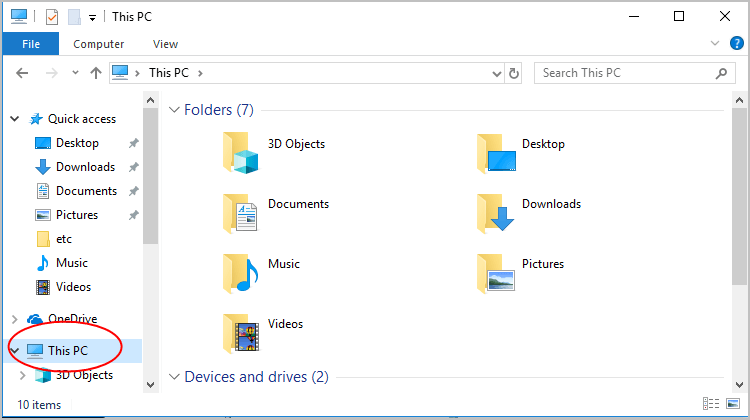Open the address bar history dropdown

point(496,74)
